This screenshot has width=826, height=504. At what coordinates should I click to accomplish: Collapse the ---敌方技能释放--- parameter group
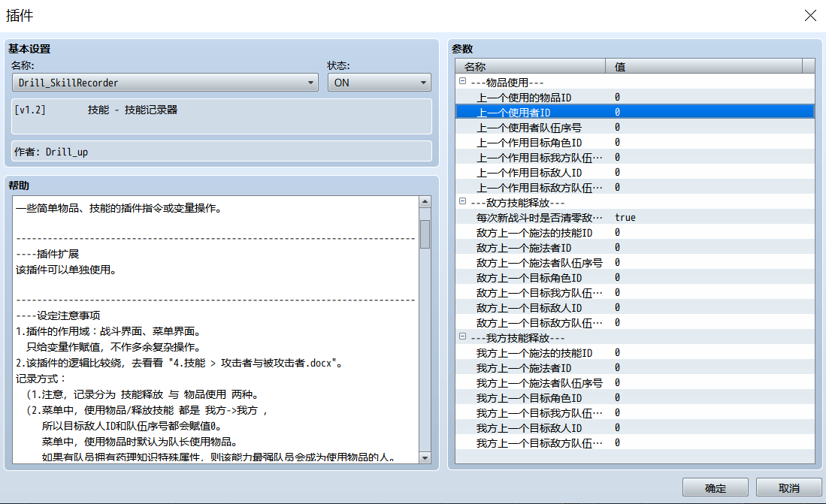click(x=462, y=201)
